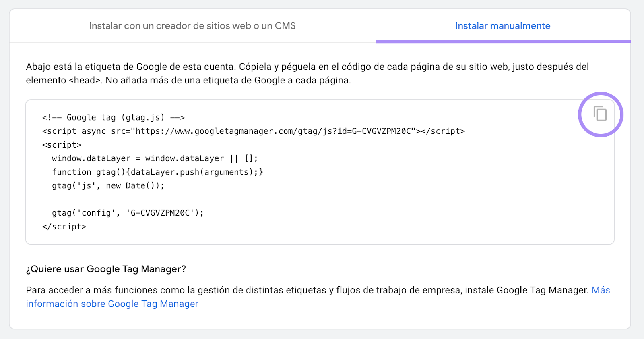Viewport: 644px width, 339px height.
Task: Select the 'Instalar manualmente' tab
Action: [503, 26]
